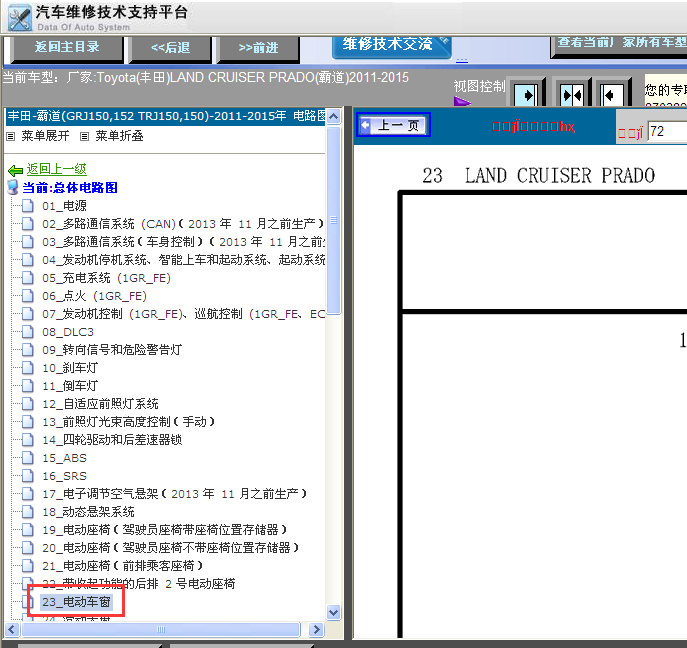
Task: Click the tree panel scroll-down arrow
Action: [x=333, y=612]
